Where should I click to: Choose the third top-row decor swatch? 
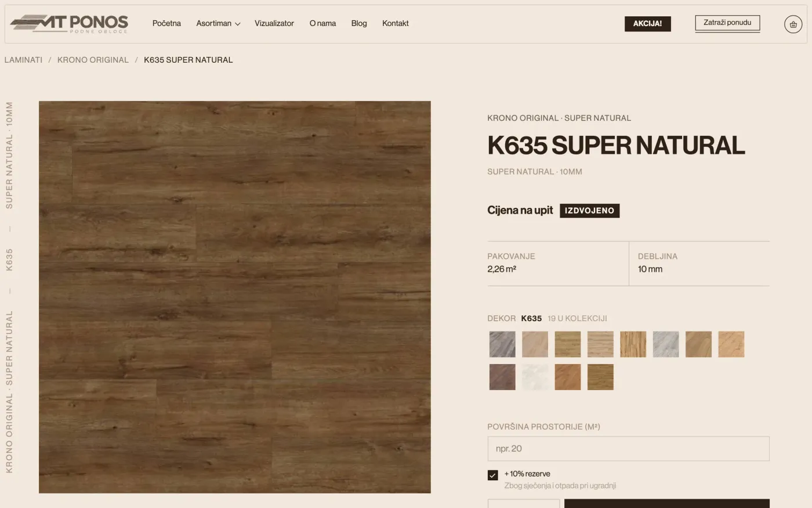tap(567, 344)
